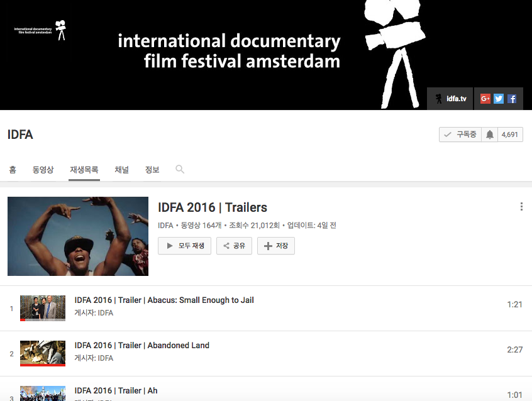Open the large playlist cover thumbnail

click(x=78, y=236)
